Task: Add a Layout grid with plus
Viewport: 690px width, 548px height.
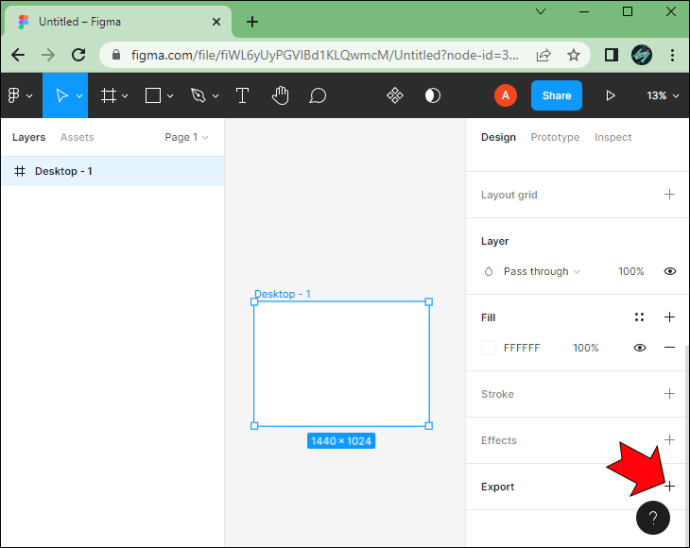Action: click(x=669, y=194)
